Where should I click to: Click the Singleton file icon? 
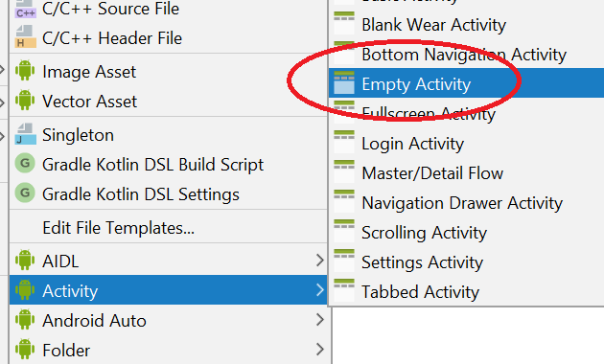tap(26, 134)
